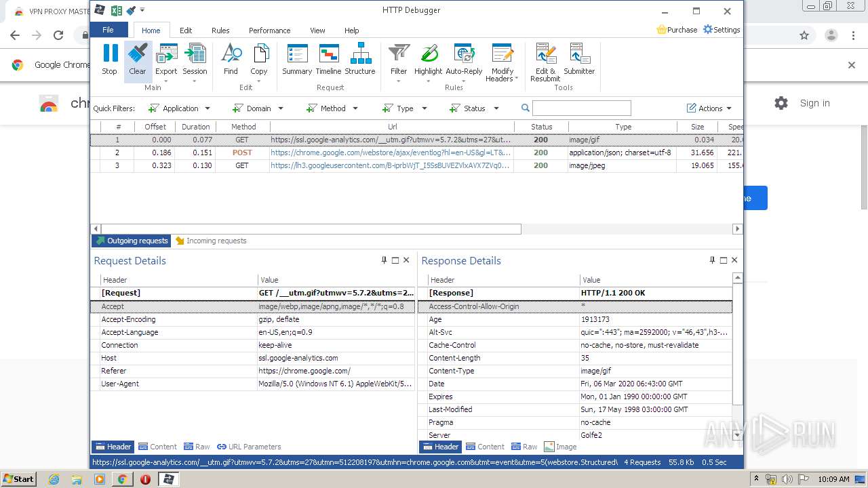Image resolution: width=868 pixels, height=488 pixels.
Task: Sort by the Status column header
Action: click(541, 127)
